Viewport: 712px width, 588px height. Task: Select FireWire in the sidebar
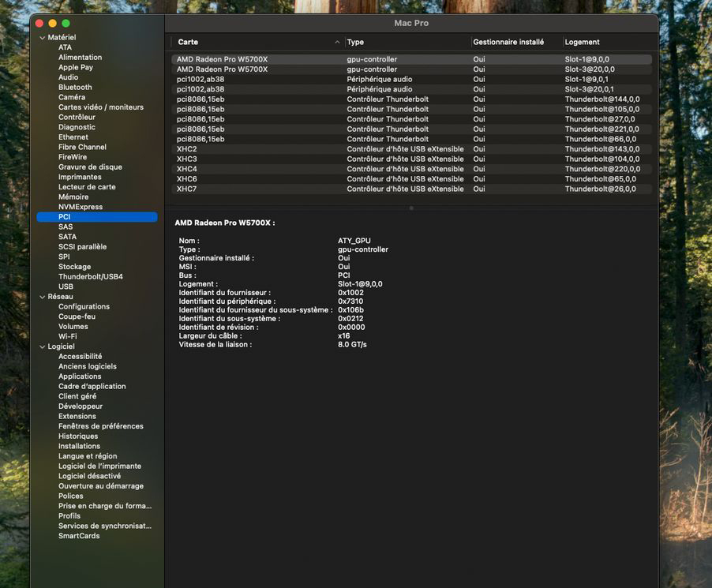click(x=72, y=157)
